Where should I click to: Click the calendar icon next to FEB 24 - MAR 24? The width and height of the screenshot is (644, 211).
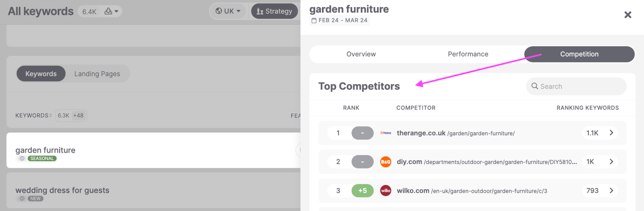314,21
